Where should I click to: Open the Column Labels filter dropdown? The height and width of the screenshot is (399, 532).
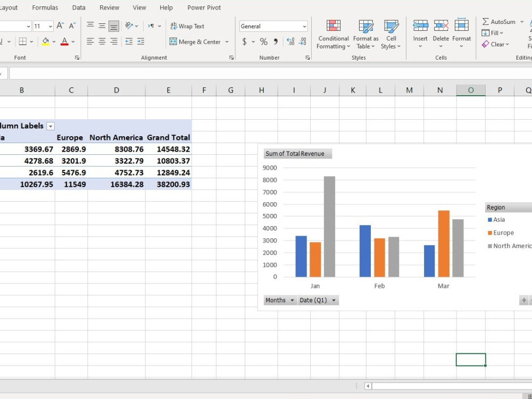point(51,126)
